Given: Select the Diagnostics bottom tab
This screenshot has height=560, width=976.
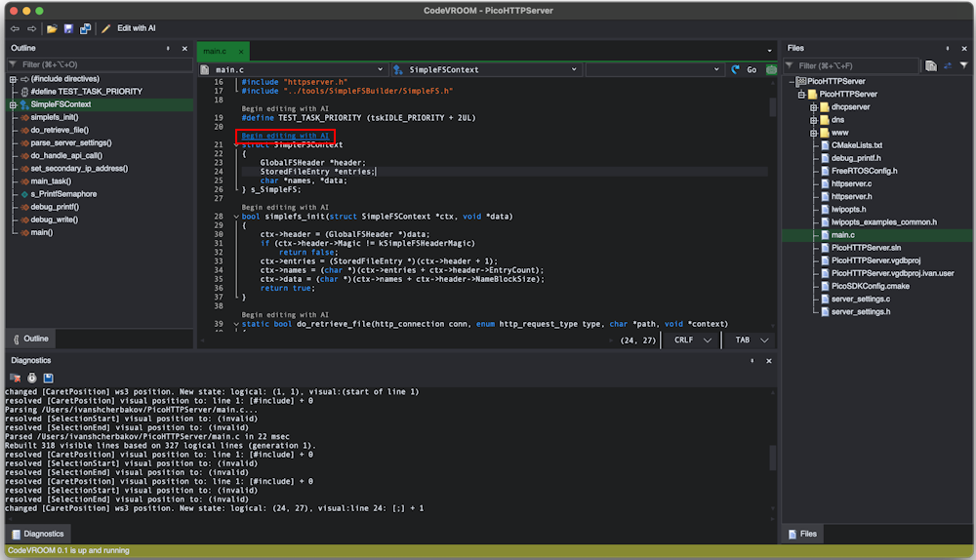Looking at the screenshot, I should click(x=37, y=534).
